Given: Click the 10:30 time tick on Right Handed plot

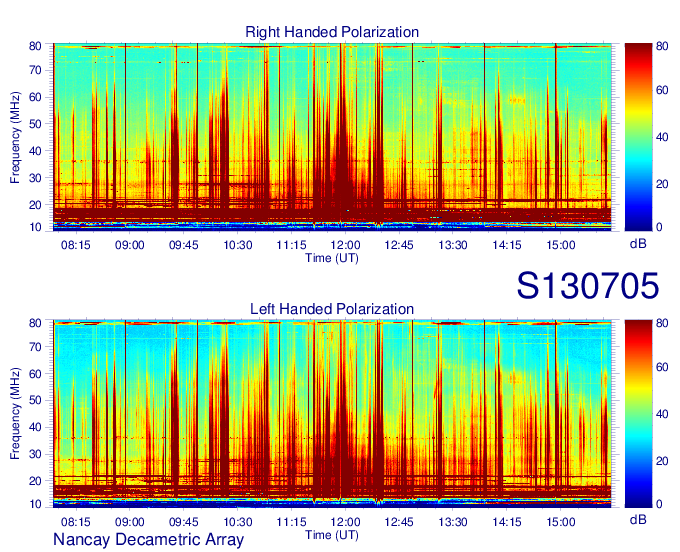Looking at the screenshot, I should (x=238, y=245).
